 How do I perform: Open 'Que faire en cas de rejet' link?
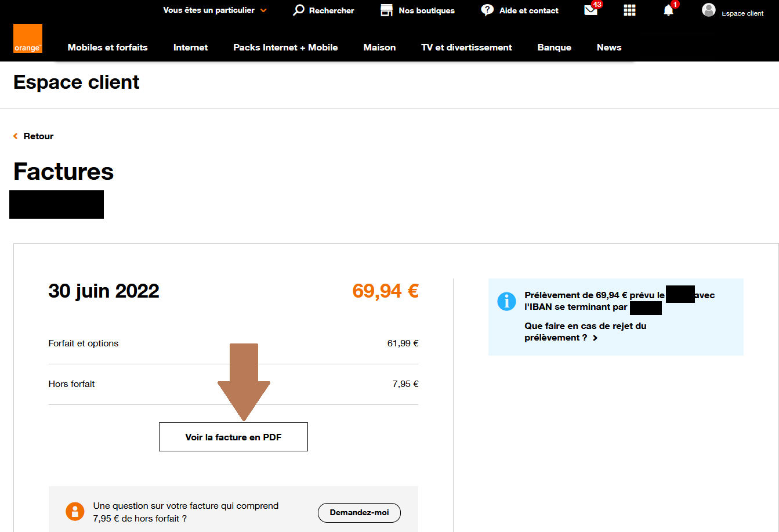[x=585, y=332]
